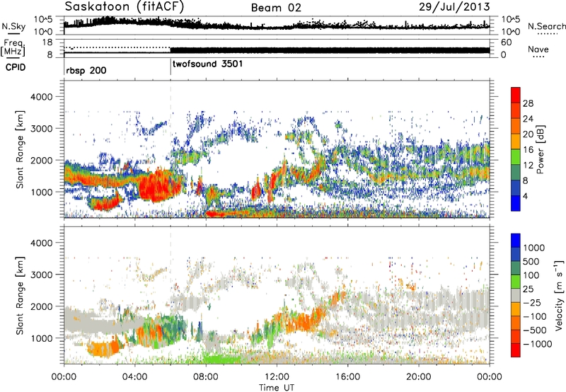Click the red bottom segment of Velocity colorbar

(516, 350)
